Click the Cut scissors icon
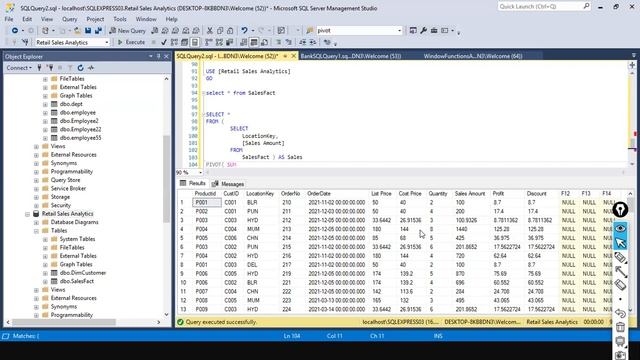Screen dimensions: 640x360 [210, 31]
